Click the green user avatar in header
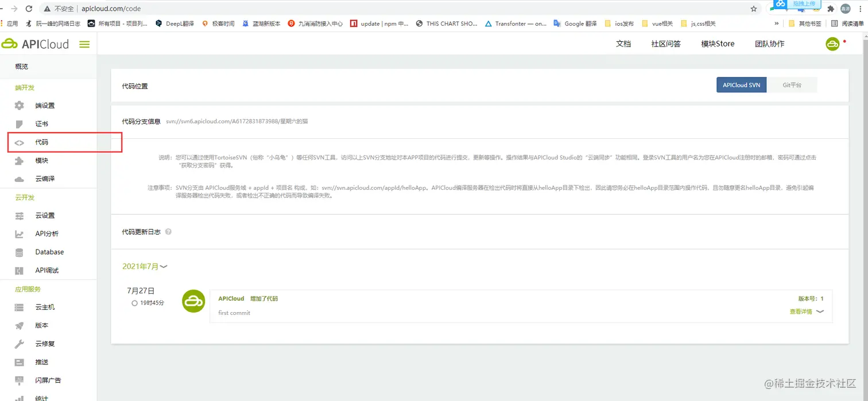The height and width of the screenshot is (401, 868). (x=832, y=44)
